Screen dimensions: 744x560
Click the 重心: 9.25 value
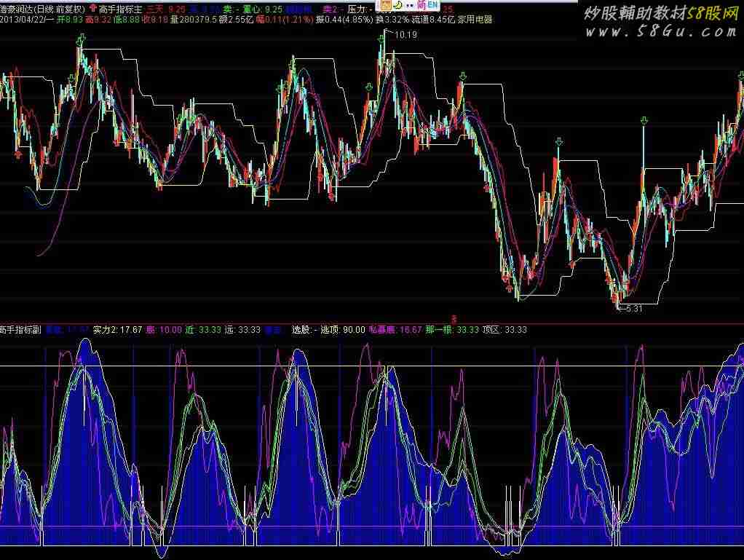coord(262,9)
